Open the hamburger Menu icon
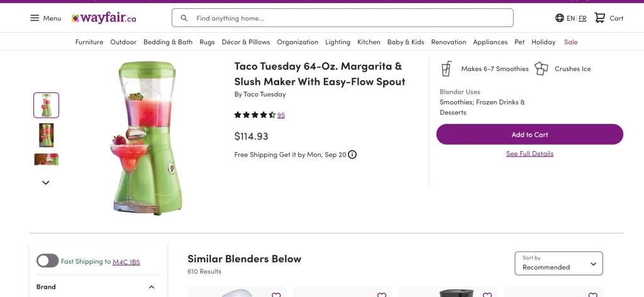Screen dimensions: 644x297 tap(35, 18)
